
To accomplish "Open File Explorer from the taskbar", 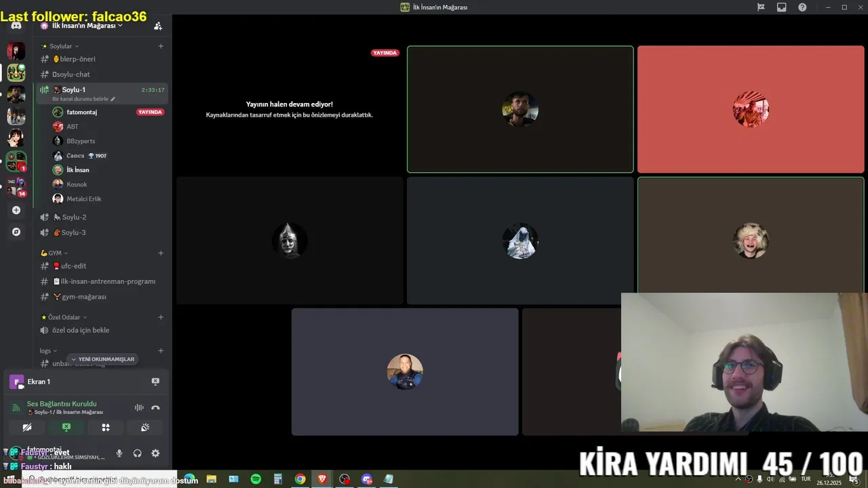I will [211, 479].
